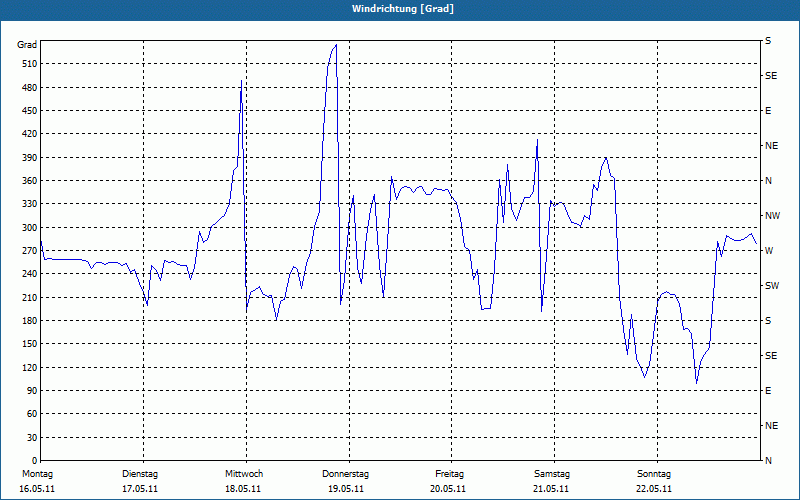The width and height of the screenshot is (800, 500).
Task: Click the 480 value on left axis
Action: [x=30, y=88]
